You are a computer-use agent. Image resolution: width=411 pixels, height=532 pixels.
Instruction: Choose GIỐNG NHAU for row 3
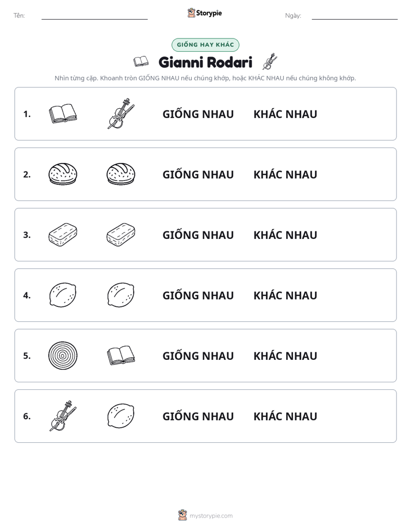(198, 235)
